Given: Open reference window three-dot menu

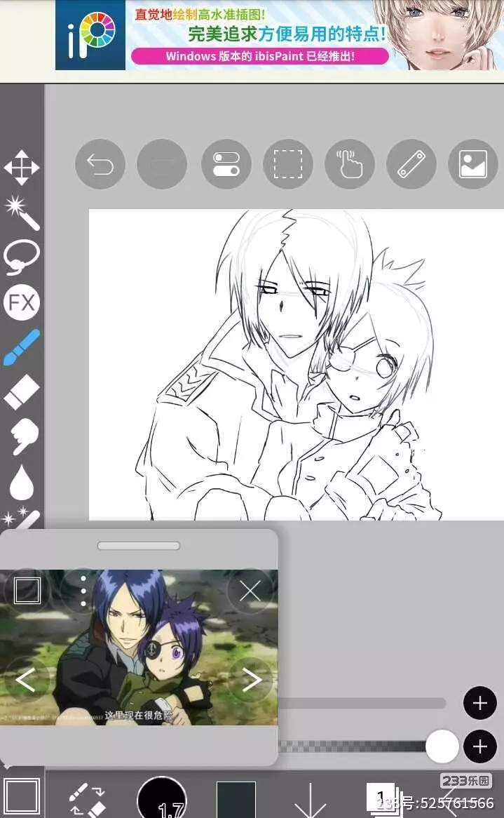Looking at the screenshot, I should click(83, 591).
